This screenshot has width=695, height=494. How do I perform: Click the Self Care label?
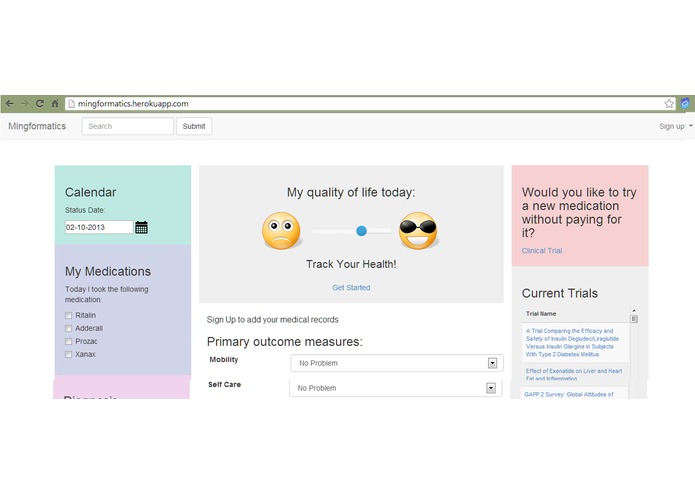click(x=224, y=385)
